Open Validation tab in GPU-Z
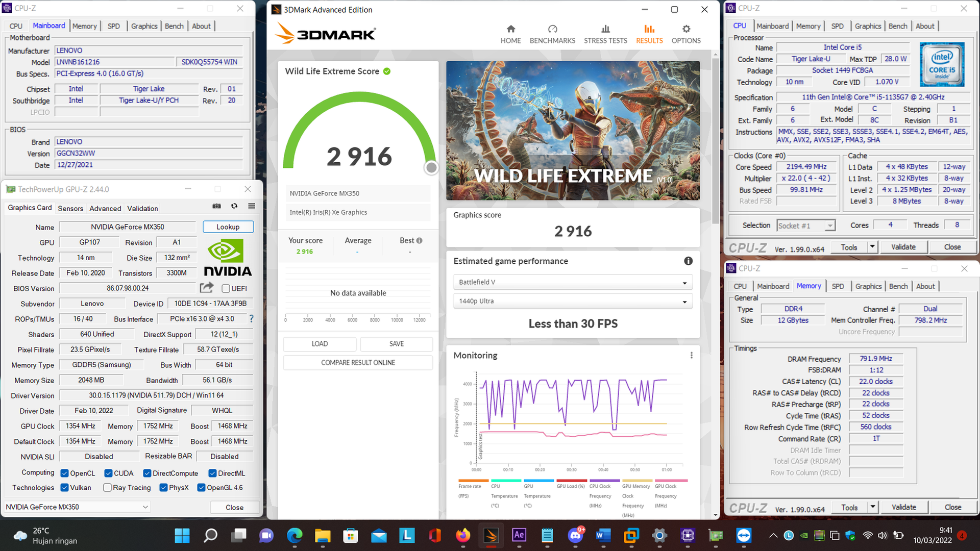Image resolution: width=980 pixels, height=551 pixels. (142, 208)
